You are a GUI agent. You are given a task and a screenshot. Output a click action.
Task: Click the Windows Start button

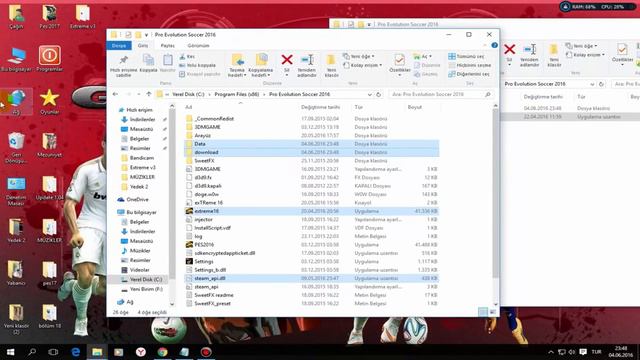tap(10, 352)
